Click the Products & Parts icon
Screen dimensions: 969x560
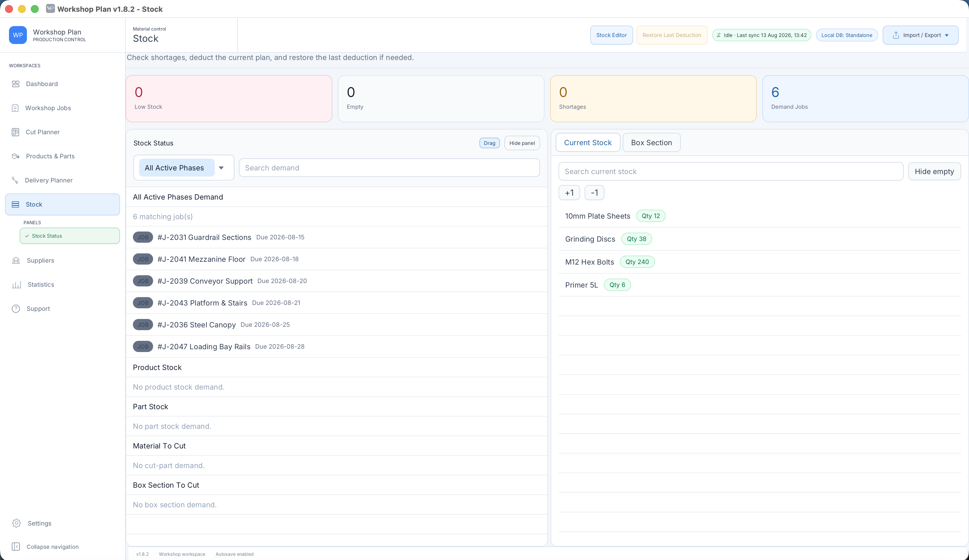16,156
